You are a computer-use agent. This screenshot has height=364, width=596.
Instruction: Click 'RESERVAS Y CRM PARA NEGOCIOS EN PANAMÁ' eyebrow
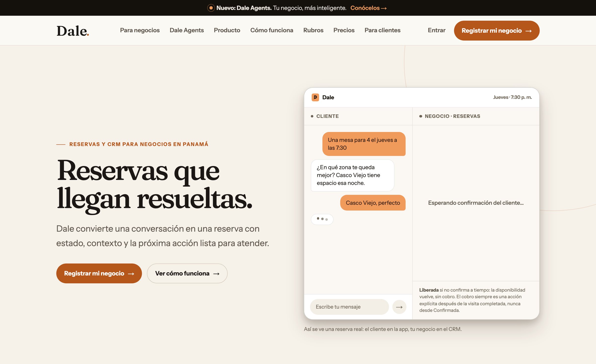pos(139,144)
